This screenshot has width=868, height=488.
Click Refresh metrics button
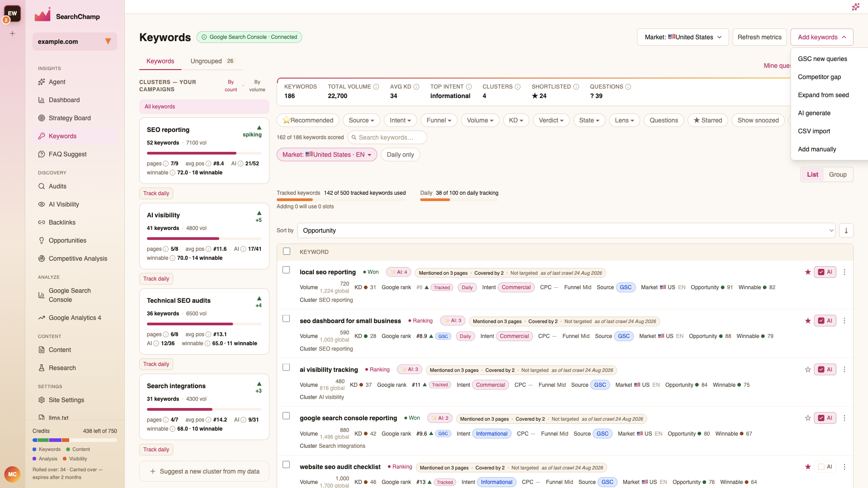coord(759,37)
